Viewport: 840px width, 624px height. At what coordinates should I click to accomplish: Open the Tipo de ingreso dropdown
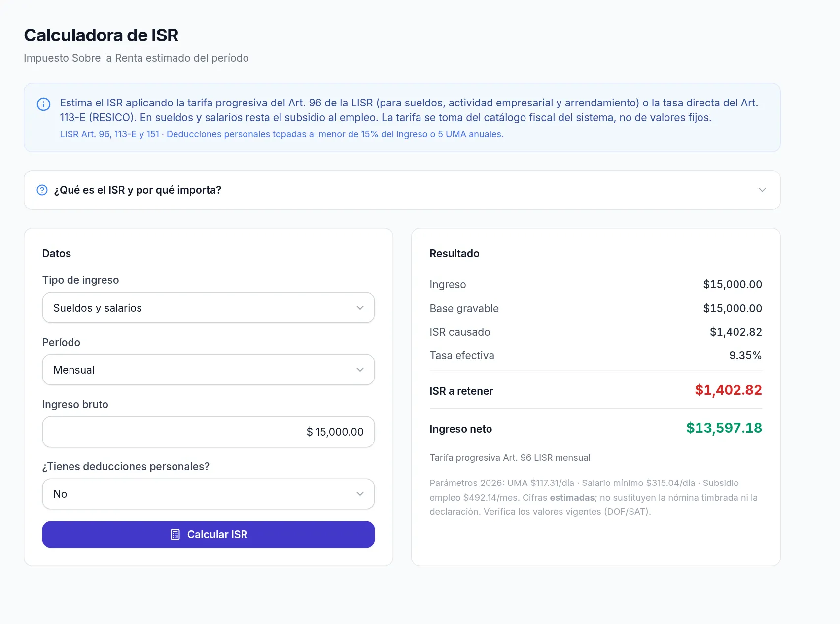tap(208, 308)
